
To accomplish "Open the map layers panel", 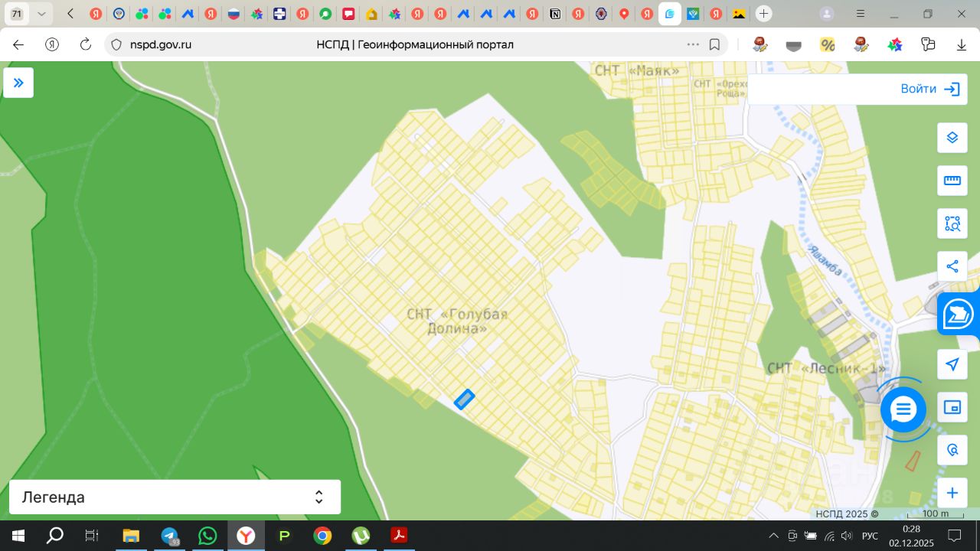I will 952,138.
